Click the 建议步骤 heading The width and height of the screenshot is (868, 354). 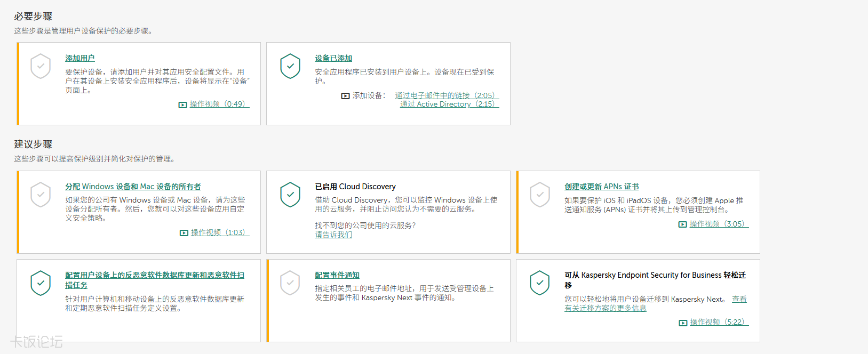coord(33,144)
